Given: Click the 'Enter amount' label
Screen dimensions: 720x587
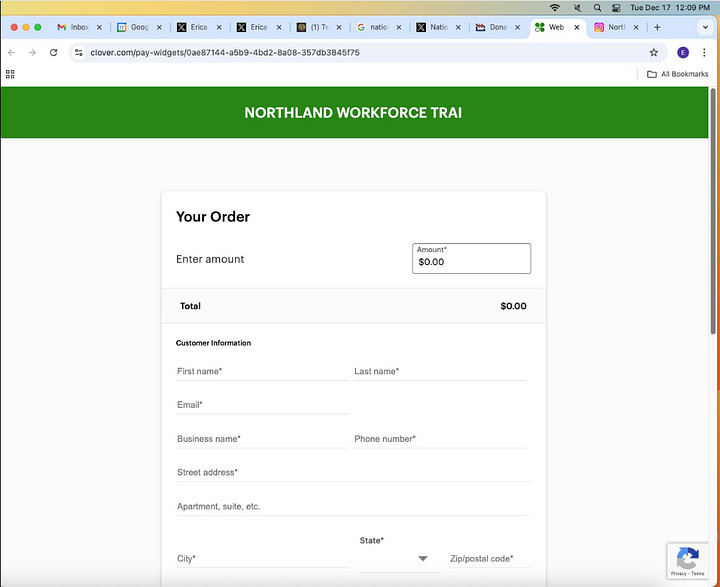Looking at the screenshot, I should (x=210, y=259).
